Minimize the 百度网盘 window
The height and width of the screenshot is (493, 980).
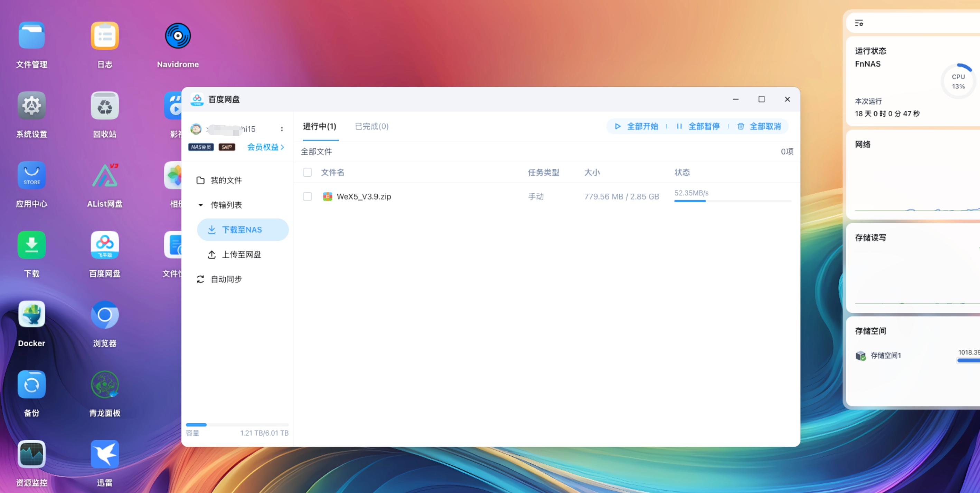click(735, 99)
